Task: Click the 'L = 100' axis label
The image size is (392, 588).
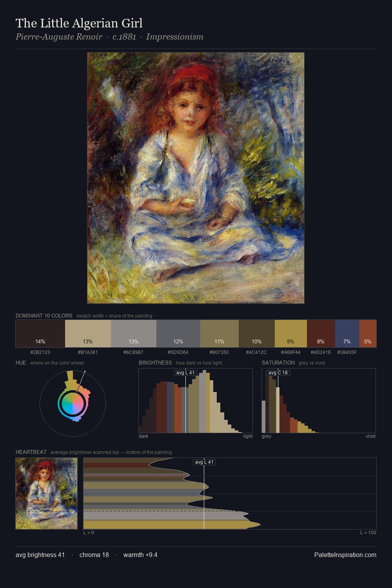Action: 368,532
